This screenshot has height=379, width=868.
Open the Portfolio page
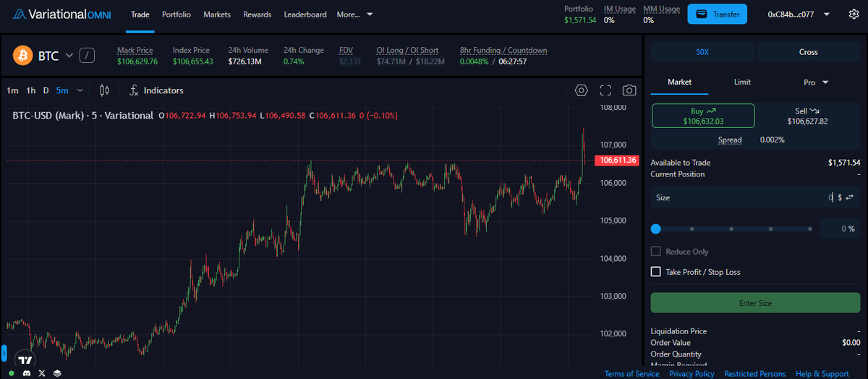tap(177, 14)
